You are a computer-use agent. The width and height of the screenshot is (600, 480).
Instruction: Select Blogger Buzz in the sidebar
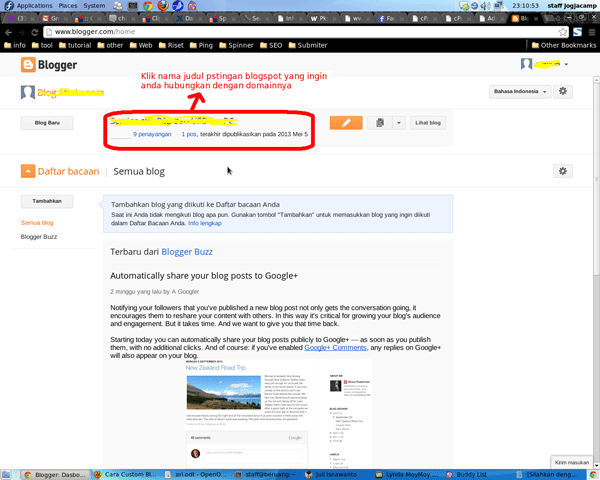[x=39, y=237]
